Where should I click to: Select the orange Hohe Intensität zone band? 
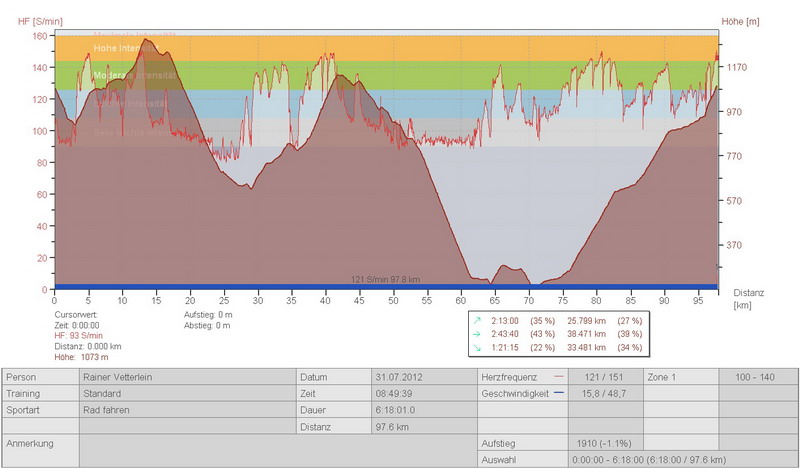tap(400, 48)
